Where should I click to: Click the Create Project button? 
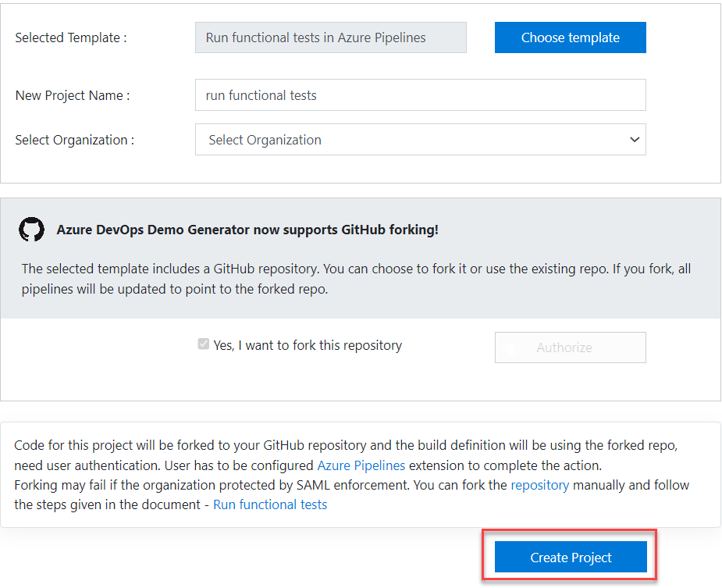(x=571, y=557)
